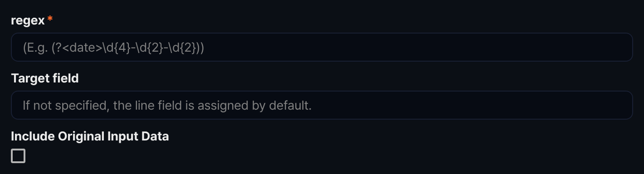644x174 pixels.
Task: Activate the input below the Target field label
Action: tap(322, 105)
